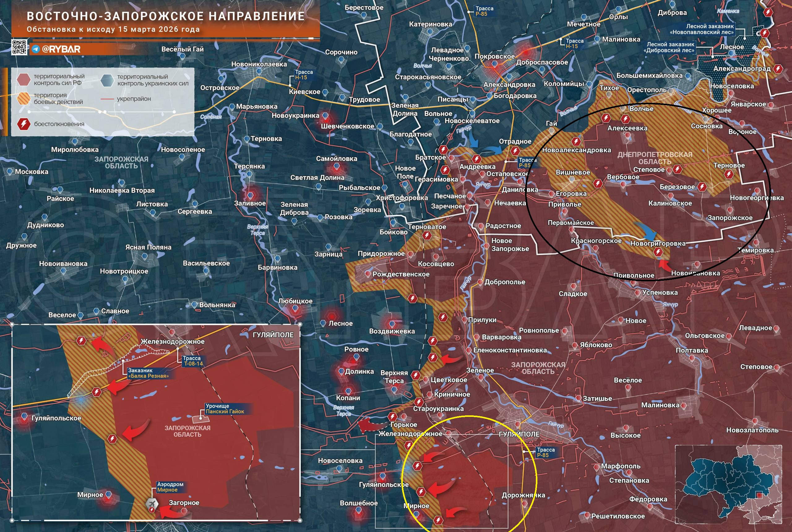Click the blue Ukrainian control legend swatch
The height and width of the screenshot is (532, 792).
tap(108, 80)
